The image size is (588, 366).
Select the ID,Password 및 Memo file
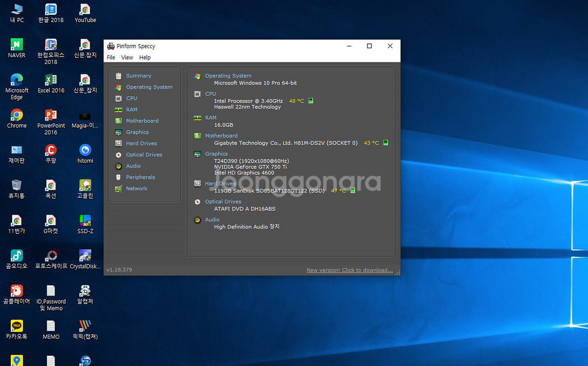(51, 297)
